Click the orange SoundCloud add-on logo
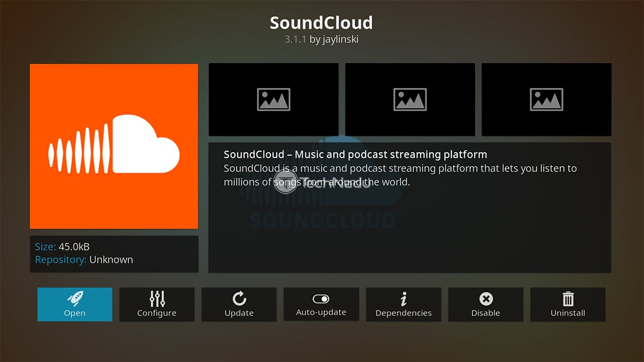This screenshot has width=644, height=362. pos(114,146)
